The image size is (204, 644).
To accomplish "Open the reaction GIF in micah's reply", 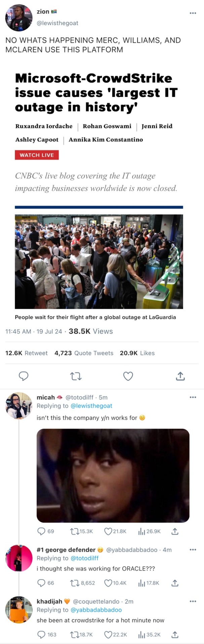I will tap(113, 476).
